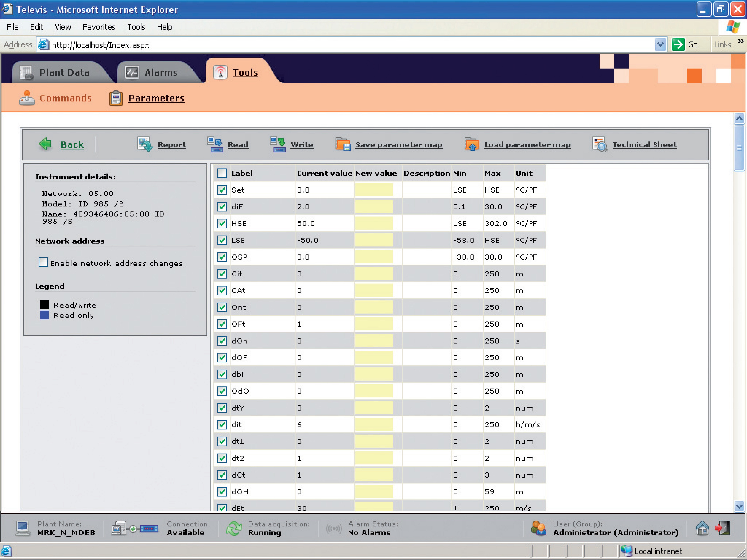Open the address bar dropdown
The height and width of the screenshot is (560, 747).
660,45
